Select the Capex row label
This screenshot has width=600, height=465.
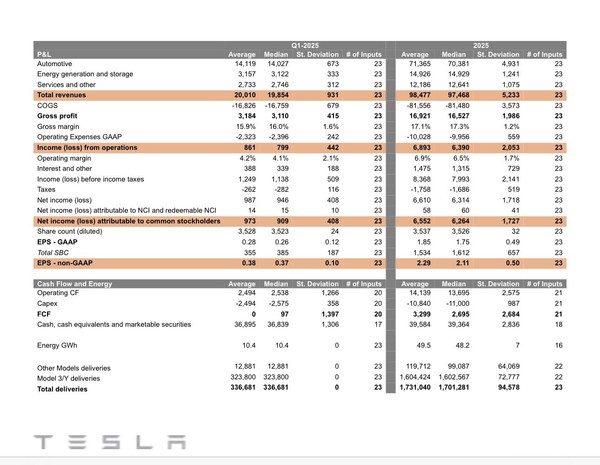[x=47, y=304]
